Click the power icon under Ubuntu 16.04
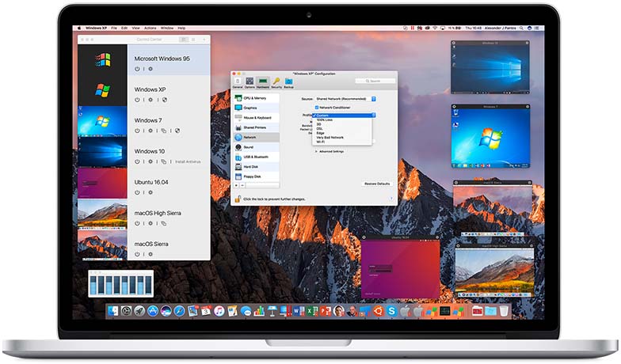 [x=137, y=192]
